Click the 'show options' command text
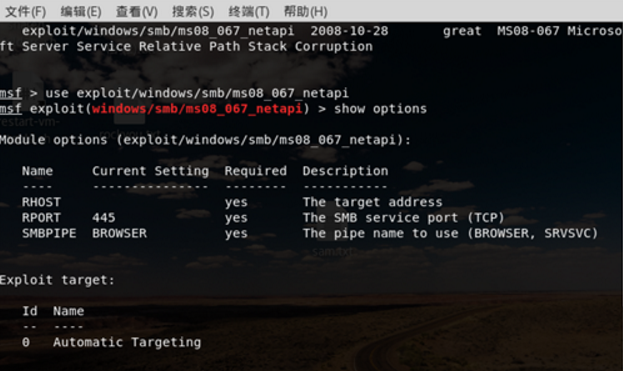623x371 pixels. 380,109
